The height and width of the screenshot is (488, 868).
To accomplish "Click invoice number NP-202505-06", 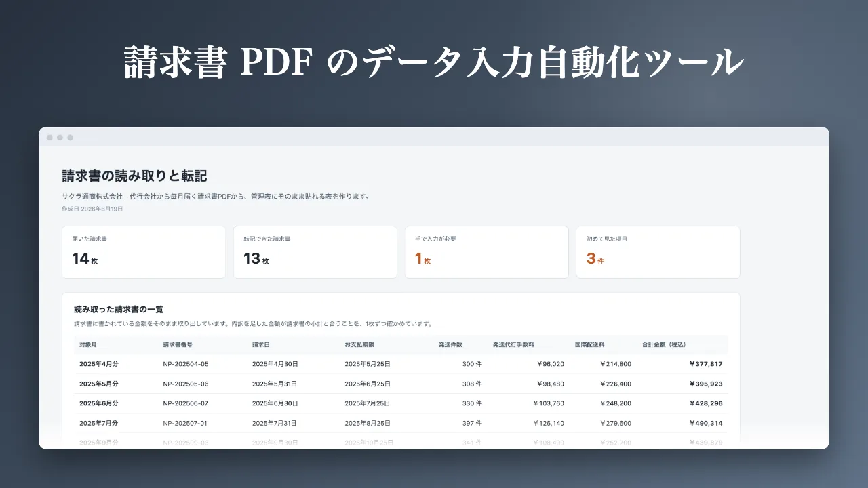I will point(186,384).
